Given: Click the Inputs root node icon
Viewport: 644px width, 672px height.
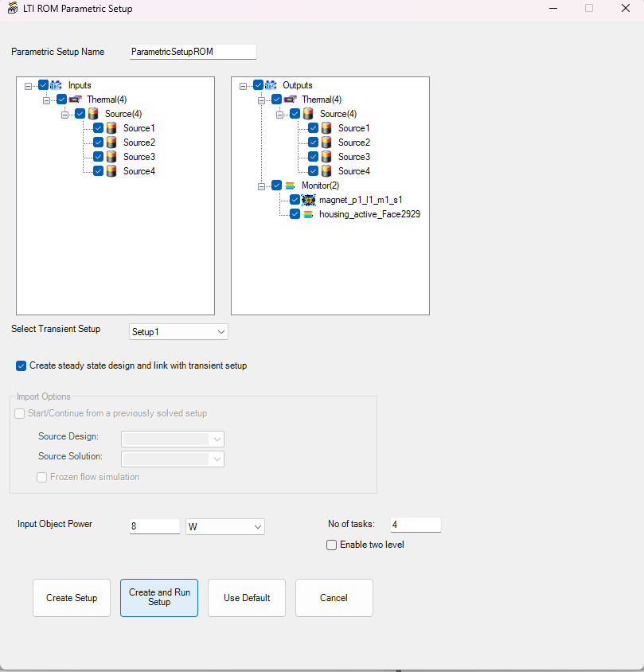Looking at the screenshot, I should 57,85.
